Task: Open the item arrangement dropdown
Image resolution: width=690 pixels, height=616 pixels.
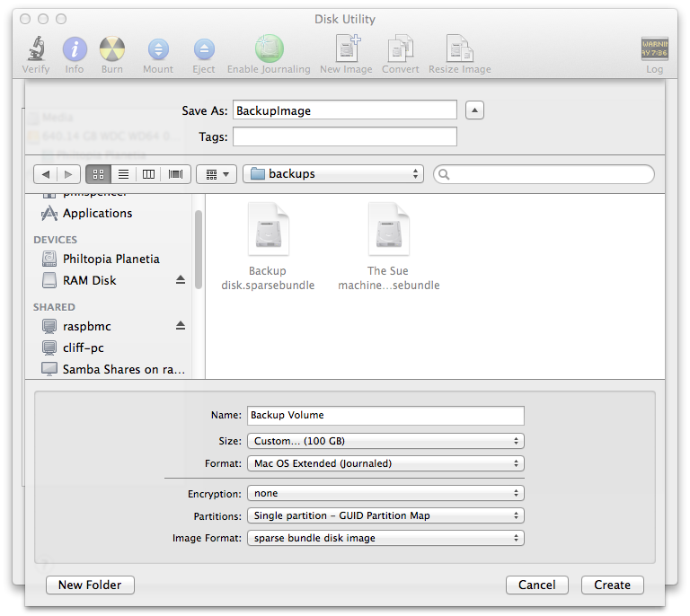Action: click(x=217, y=174)
